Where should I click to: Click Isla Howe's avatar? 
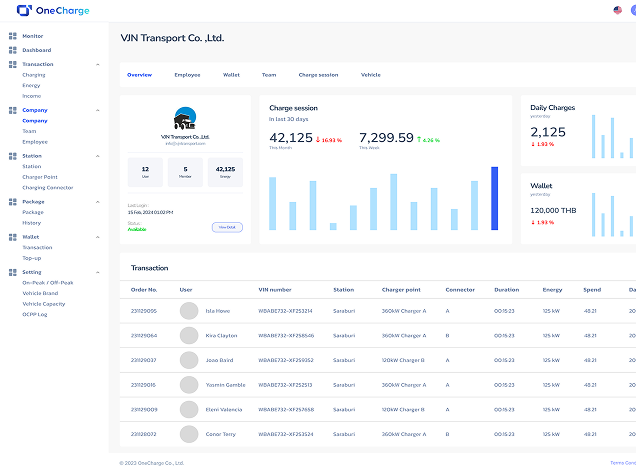[189, 311]
